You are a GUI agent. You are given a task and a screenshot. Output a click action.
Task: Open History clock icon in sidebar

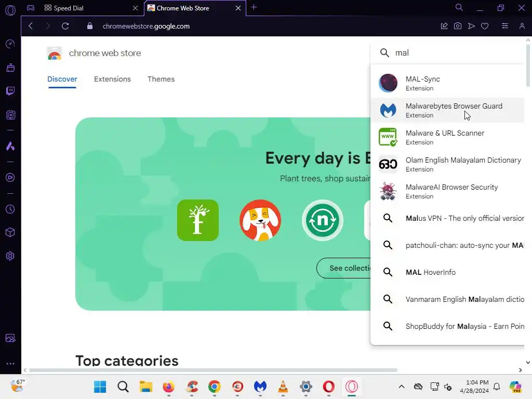pyautogui.click(x=10, y=209)
